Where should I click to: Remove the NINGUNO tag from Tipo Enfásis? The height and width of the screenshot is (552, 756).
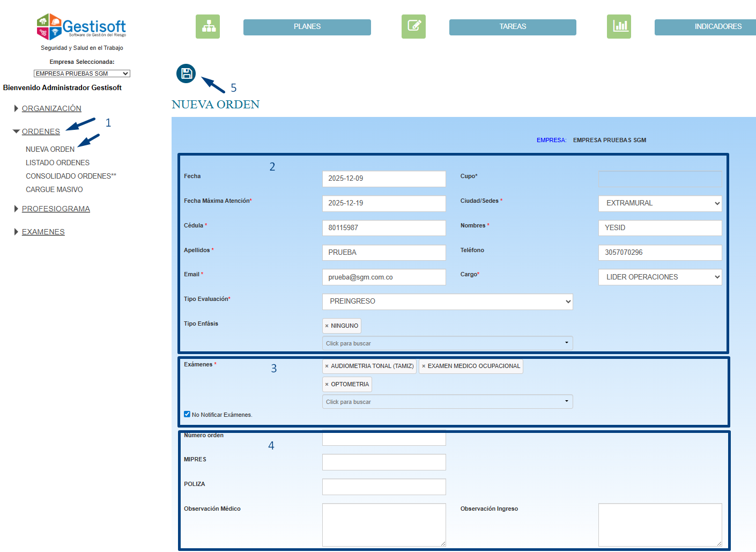click(x=327, y=326)
